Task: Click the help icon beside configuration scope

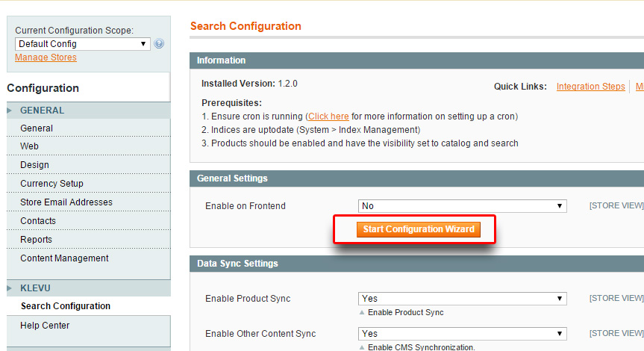Action: point(159,44)
